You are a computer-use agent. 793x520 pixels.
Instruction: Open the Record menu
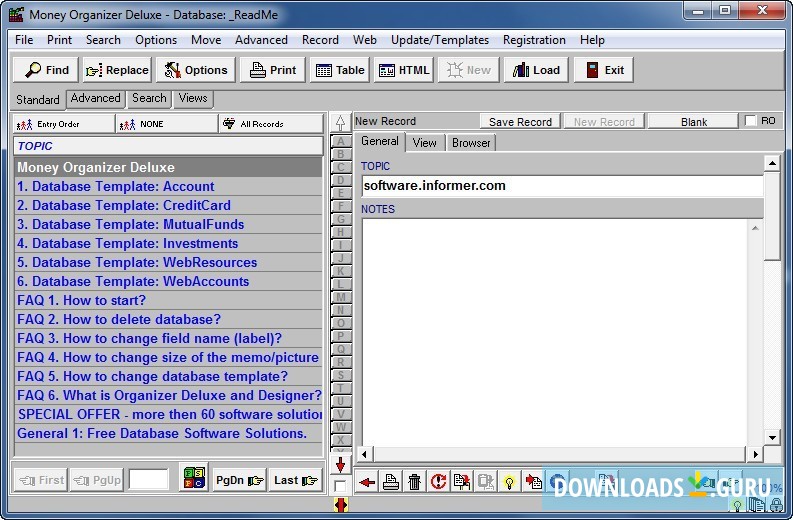320,40
